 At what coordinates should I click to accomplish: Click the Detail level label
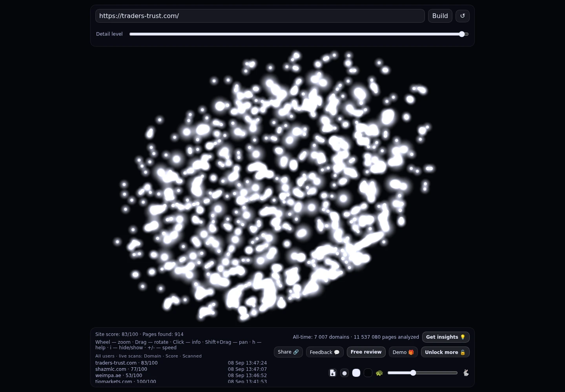109,34
